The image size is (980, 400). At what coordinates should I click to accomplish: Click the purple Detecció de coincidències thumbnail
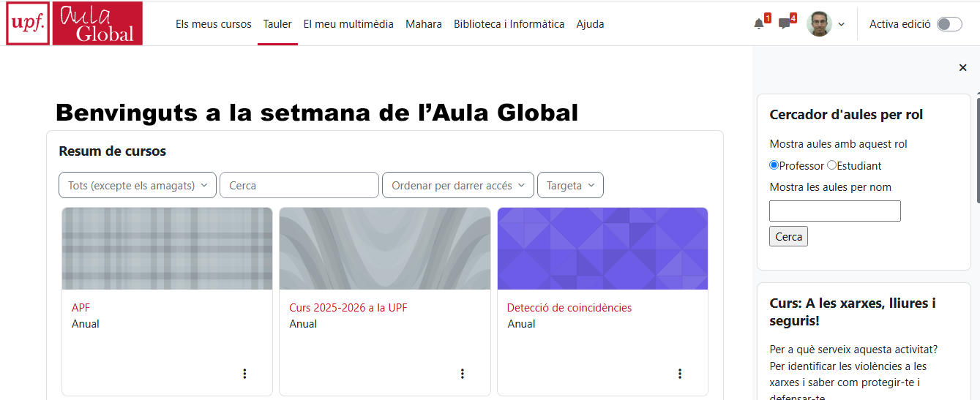tap(602, 249)
